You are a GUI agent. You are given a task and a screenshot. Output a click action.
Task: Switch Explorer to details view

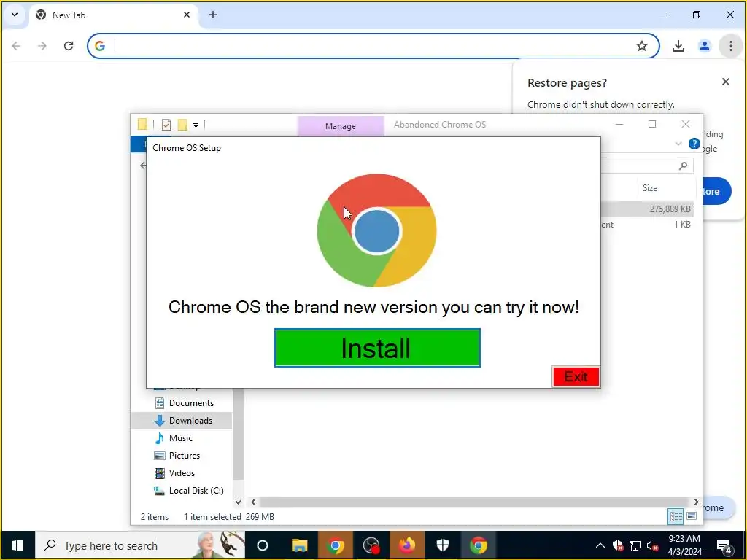tap(676, 516)
